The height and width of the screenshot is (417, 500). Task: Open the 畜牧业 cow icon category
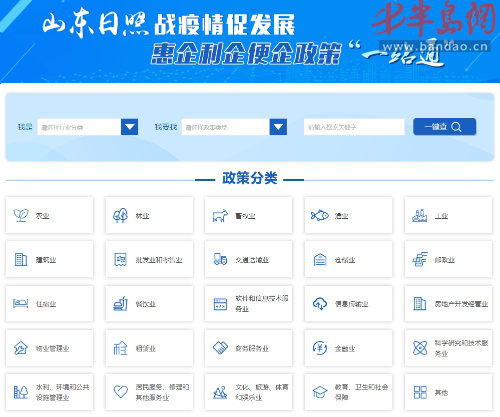220,216
